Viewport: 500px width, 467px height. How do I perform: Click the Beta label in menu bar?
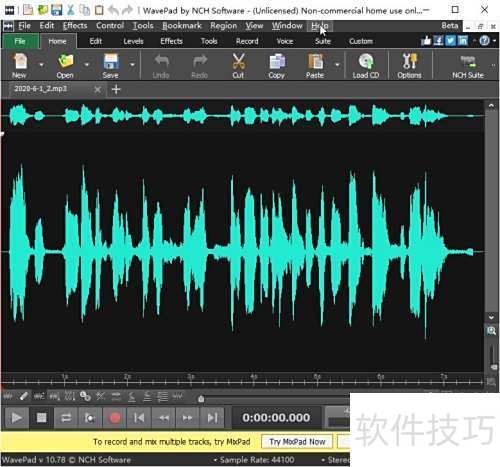(x=450, y=26)
